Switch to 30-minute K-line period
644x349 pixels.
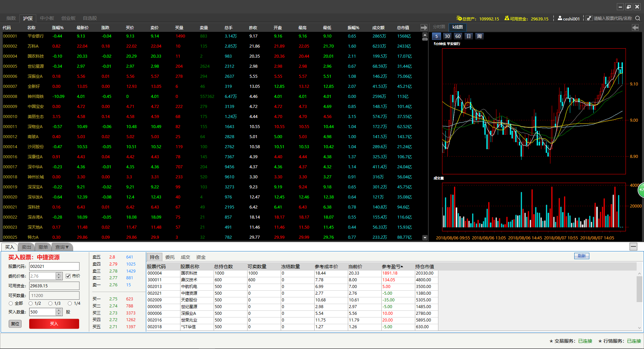click(447, 36)
